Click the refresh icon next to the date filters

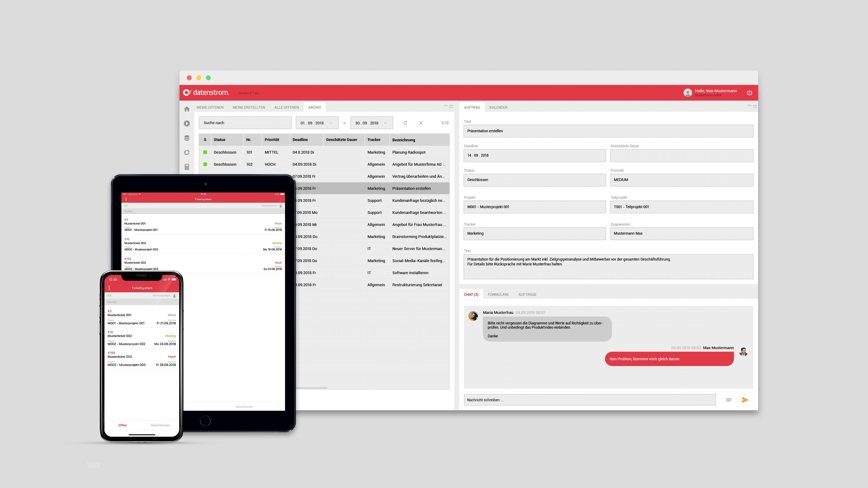(x=405, y=123)
